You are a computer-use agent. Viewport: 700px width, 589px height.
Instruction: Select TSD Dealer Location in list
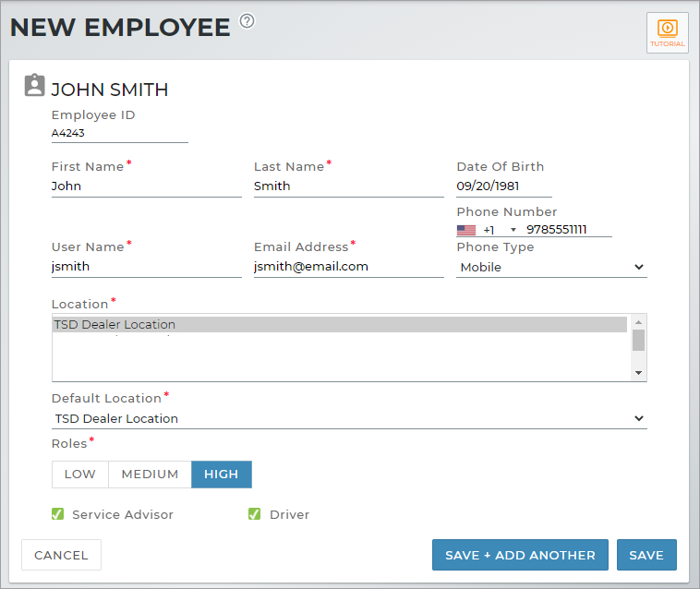coord(339,324)
